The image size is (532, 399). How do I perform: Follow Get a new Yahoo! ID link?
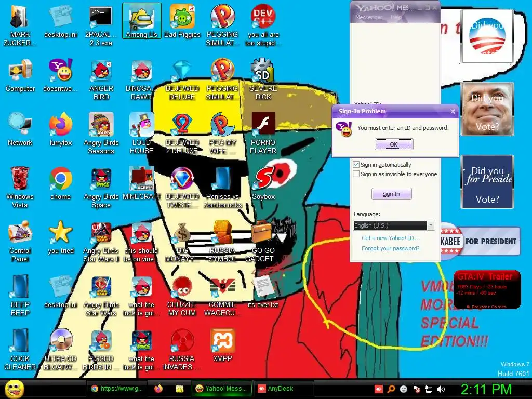tap(391, 238)
